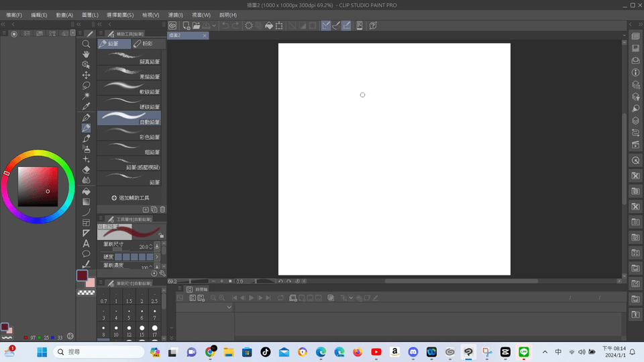Screen dimensions: 644x362
Task: Open brush density dynamics button beside 筆刷濃度
Action: 157,266
